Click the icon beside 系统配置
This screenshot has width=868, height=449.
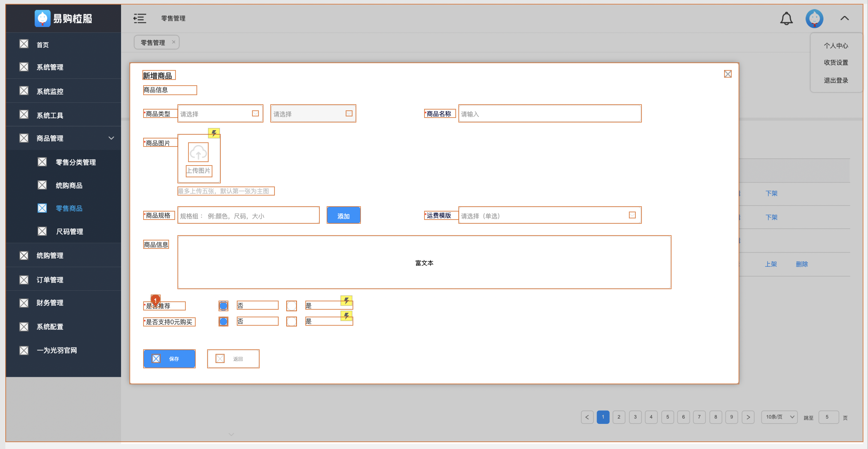tap(24, 327)
